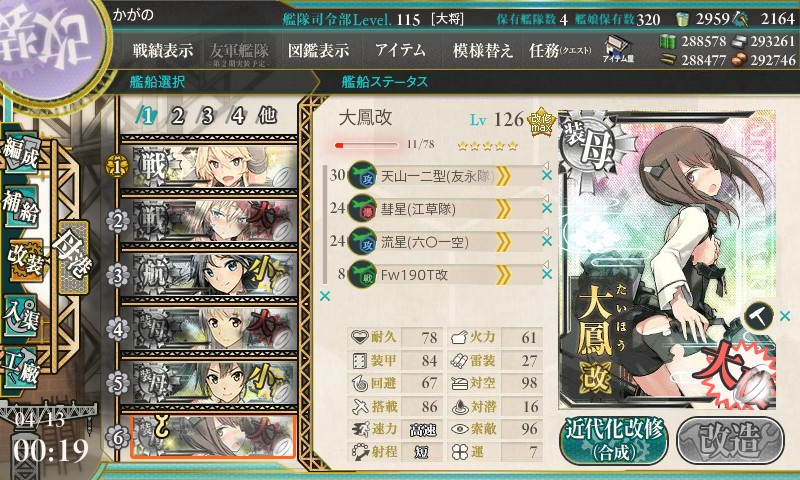Select the third ship in the fleet list

(x=209, y=275)
